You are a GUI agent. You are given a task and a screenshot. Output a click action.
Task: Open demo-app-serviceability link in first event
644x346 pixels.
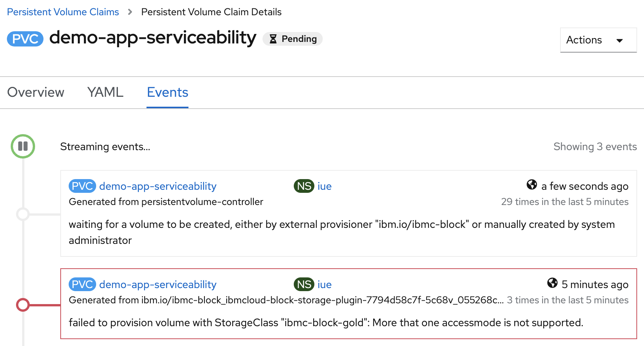[158, 186]
